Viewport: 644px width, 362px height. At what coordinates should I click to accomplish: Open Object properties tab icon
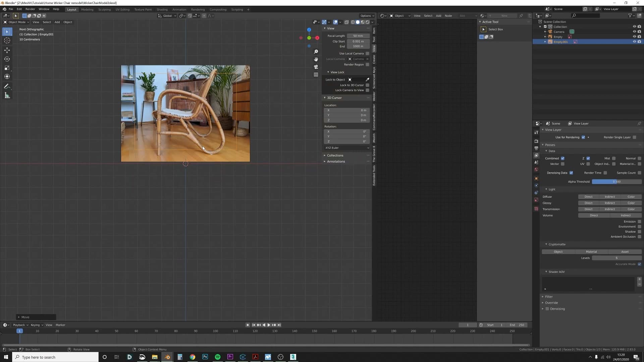coord(536,179)
